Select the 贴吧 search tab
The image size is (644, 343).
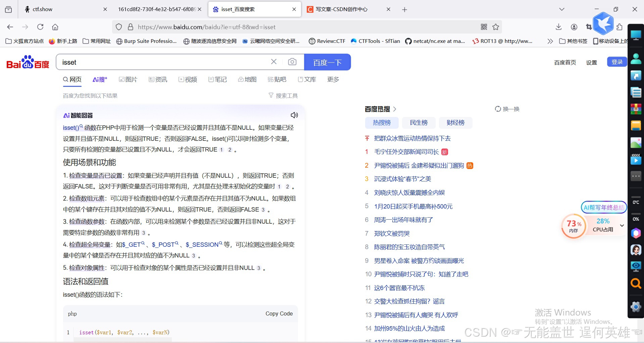click(277, 79)
